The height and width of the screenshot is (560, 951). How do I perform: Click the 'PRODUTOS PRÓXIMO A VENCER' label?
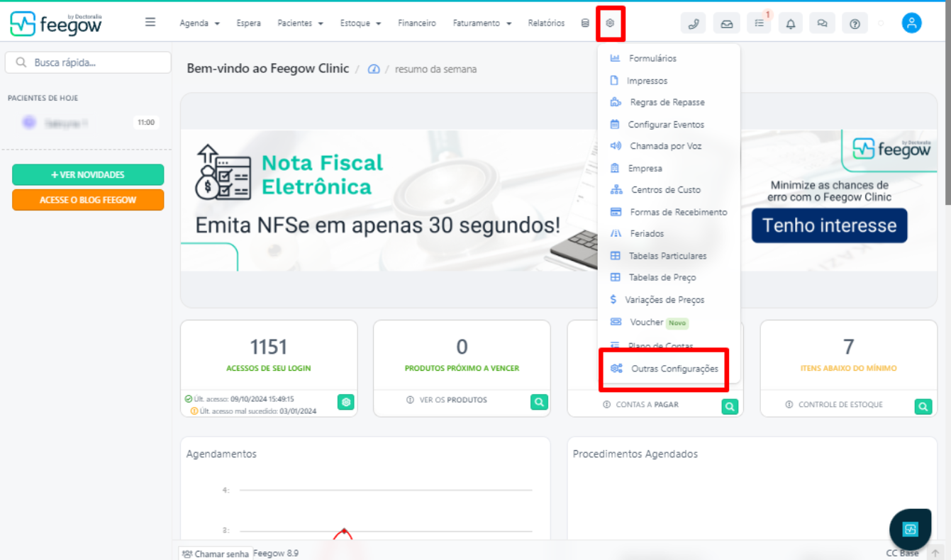pyautogui.click(x=462, y=368)
